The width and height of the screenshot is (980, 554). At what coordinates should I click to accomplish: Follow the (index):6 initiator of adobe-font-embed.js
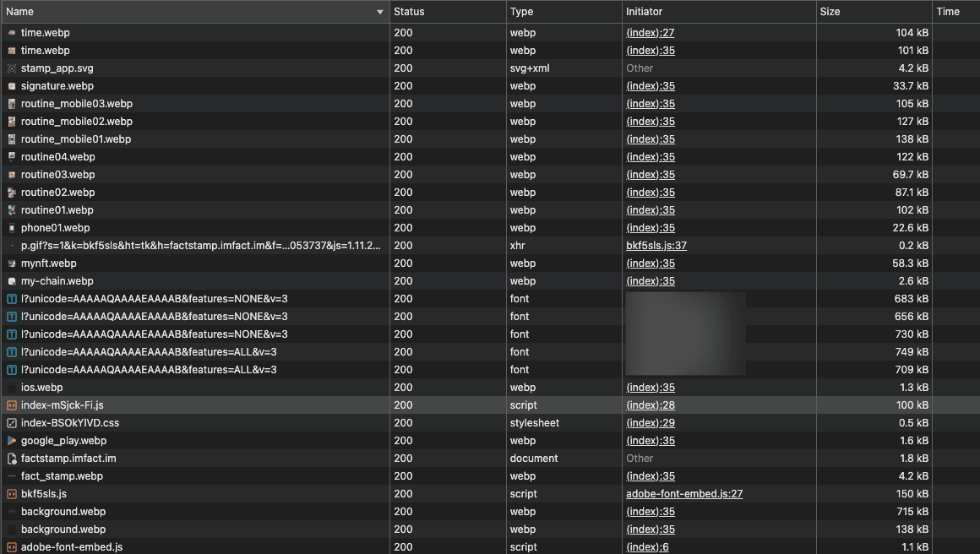(x=647, y=546)
